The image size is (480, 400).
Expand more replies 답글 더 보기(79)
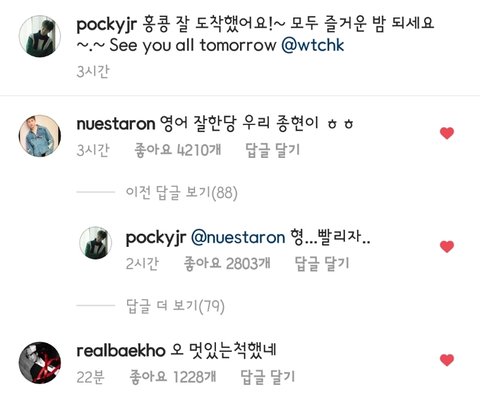tap(175, 306)
